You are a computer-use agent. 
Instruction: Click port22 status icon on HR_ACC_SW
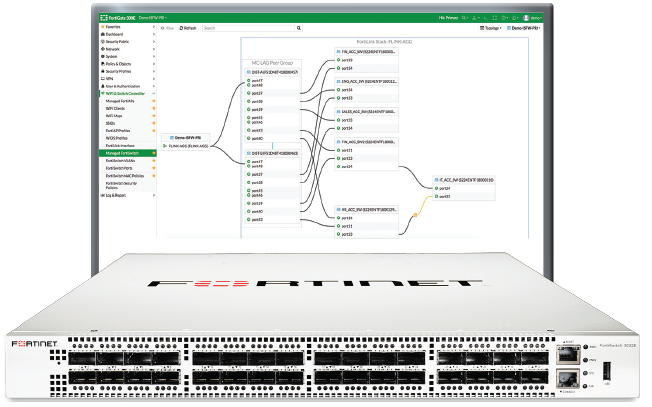coord(338,234)
